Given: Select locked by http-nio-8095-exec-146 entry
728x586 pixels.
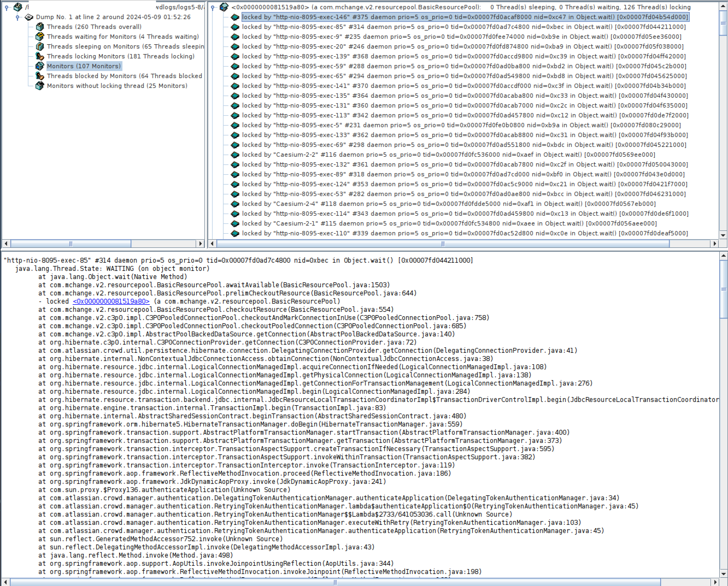Looking at the screenshot, I should [465, 17].
